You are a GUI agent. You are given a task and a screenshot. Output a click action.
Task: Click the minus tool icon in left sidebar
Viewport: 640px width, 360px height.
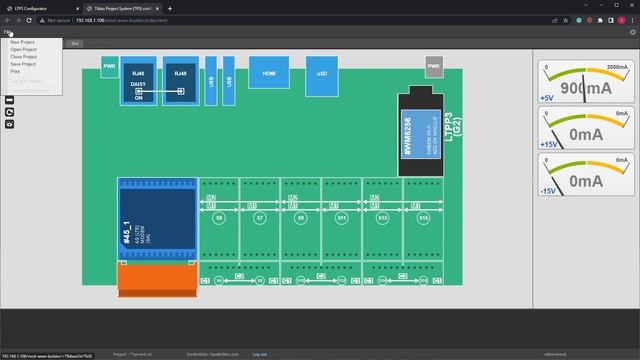(x=9, y=100)
